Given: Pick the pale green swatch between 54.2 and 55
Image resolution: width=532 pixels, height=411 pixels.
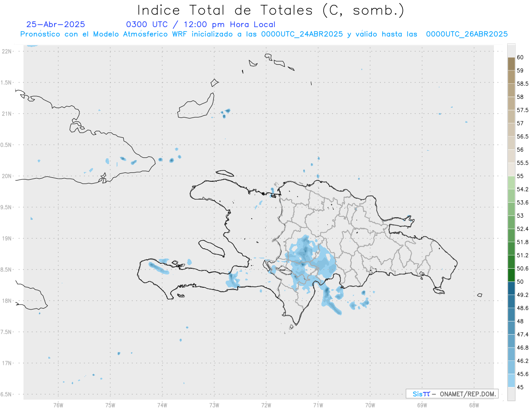Looking at the screenshot, I should click(511, 183).
